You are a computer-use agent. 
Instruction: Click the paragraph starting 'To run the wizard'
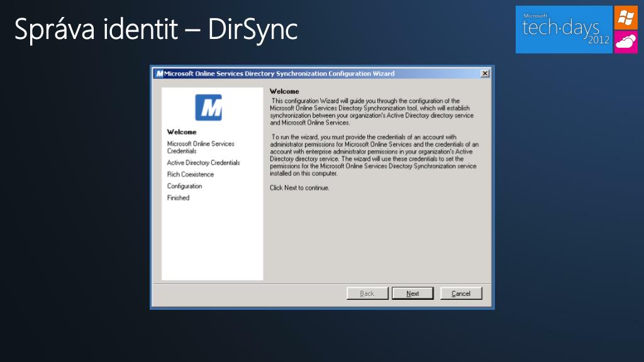click(x=374, y=155)
